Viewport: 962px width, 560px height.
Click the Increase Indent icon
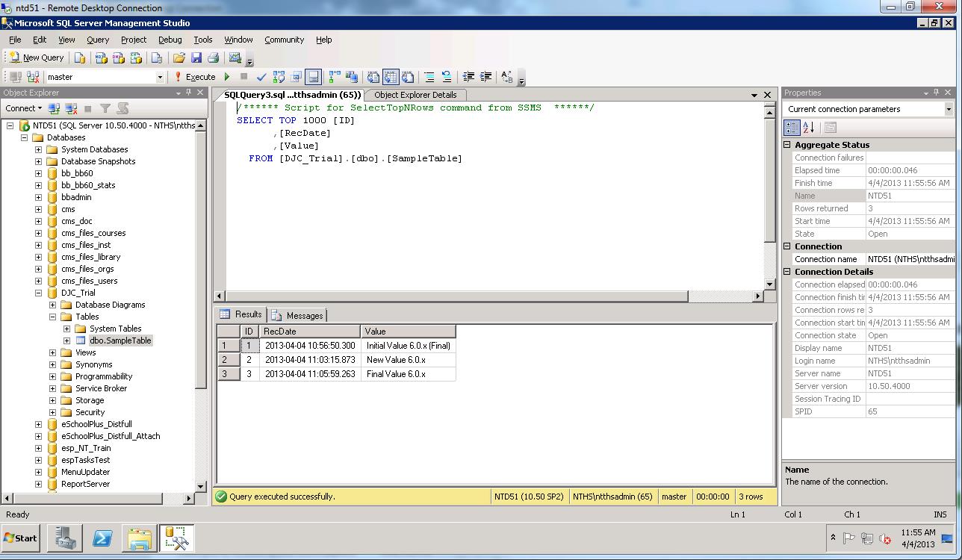[485, 77]
